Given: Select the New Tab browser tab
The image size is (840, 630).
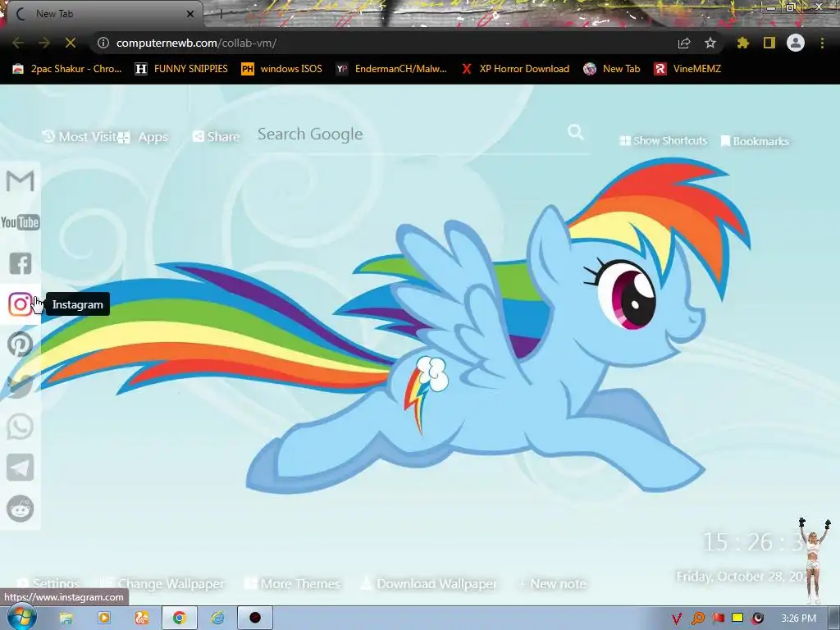Looking at the screenshot, I should point(102,14).
